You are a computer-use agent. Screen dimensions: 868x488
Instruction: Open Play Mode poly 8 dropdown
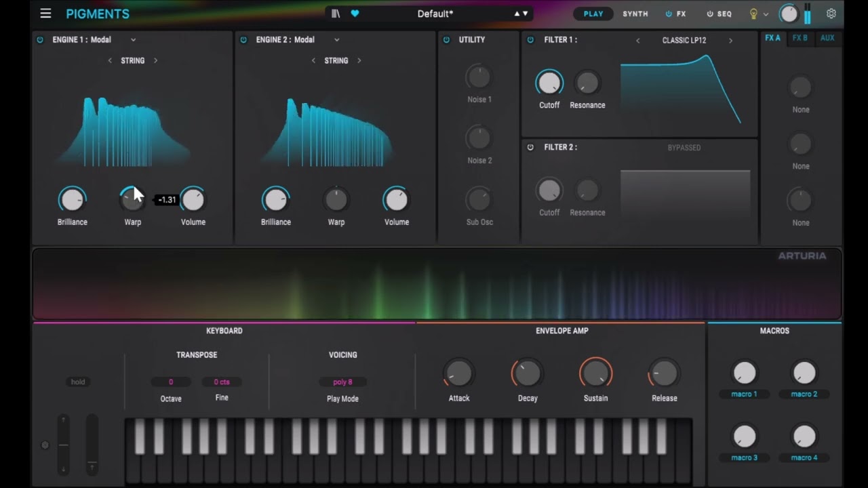[342, 382]
